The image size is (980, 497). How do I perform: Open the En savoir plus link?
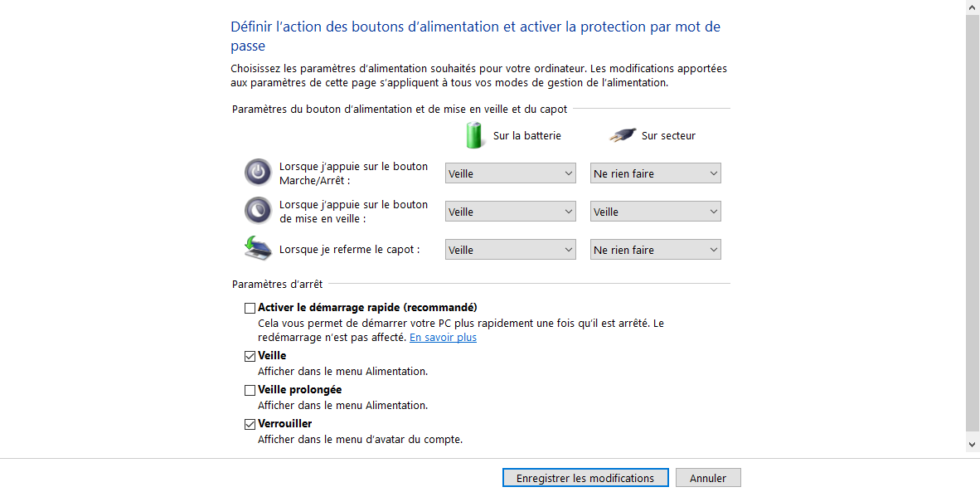443,338
